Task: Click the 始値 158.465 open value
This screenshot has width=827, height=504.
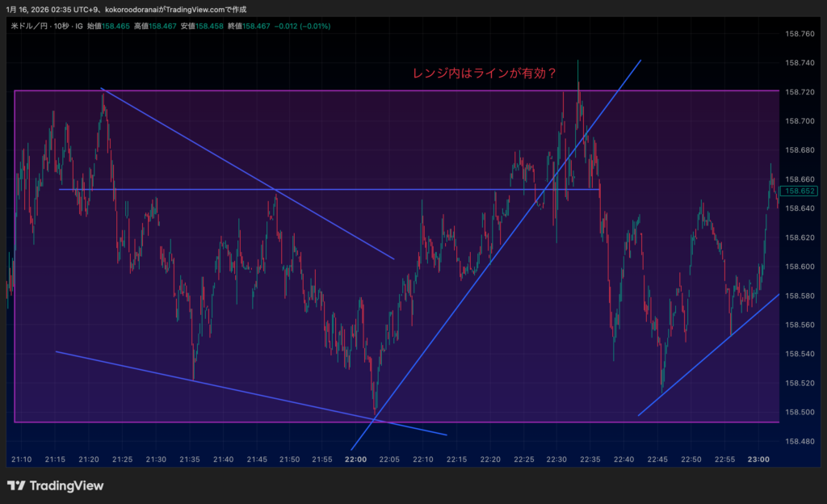Action: click(107, 26)
